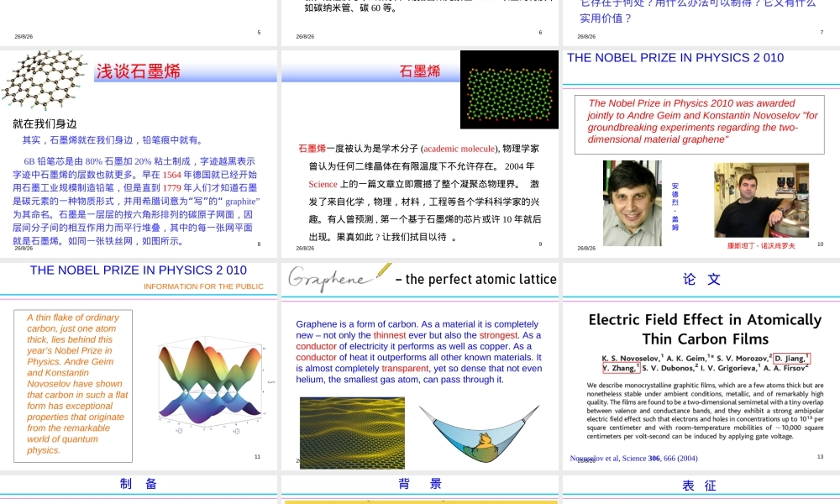Screen dimensions: 840x504
Task: Open slide 9 titled 石墨烯
Action: [x=420, y=154]
